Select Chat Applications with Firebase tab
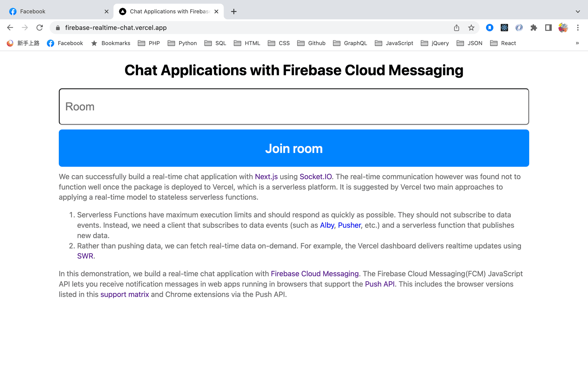The image size is (588, 368). coord(169,12)
